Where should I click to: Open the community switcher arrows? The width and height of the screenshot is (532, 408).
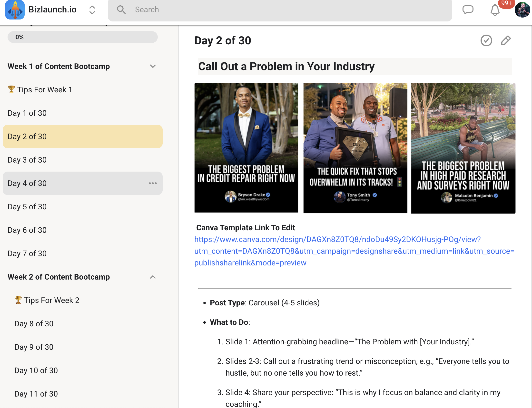click(92, 10)
